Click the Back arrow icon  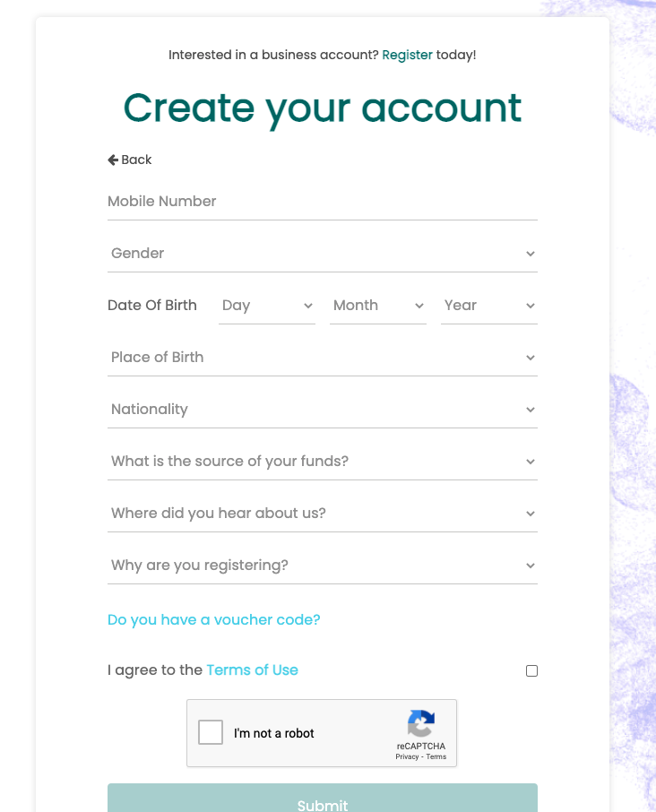pos(113,160)
